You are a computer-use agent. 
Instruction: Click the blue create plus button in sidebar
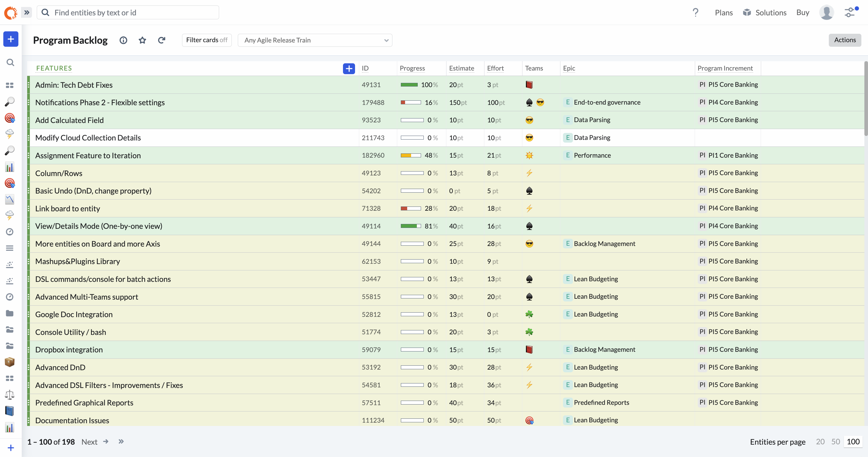[x=11, y=39]
